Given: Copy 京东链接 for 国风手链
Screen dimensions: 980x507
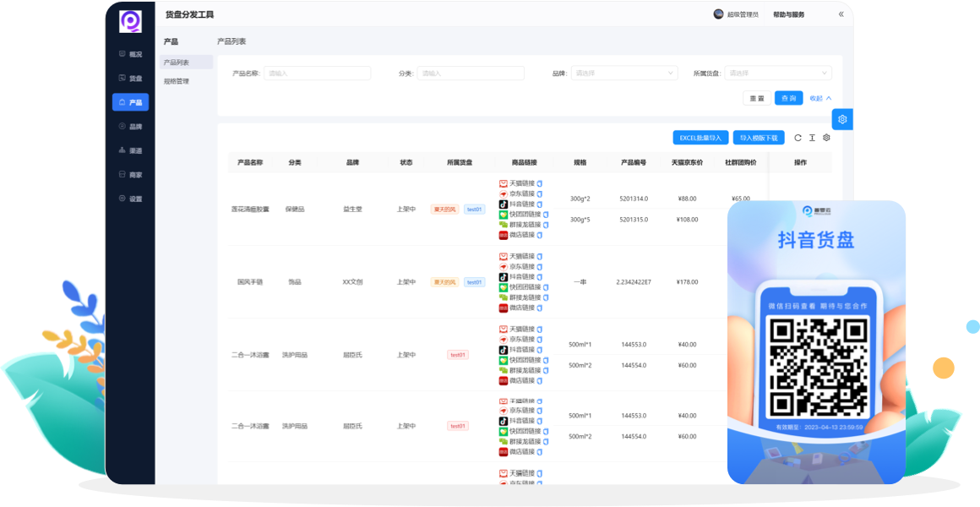Looking at the screenshot, I should coord(539,266).
